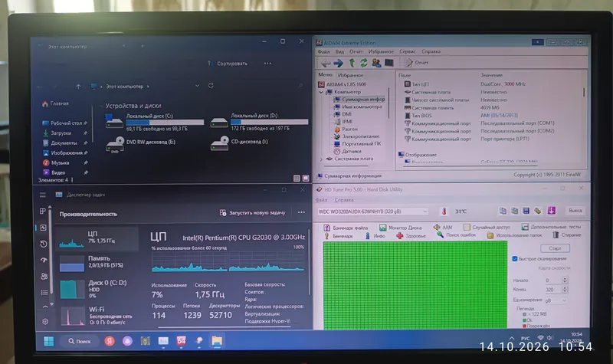
Task: Go back using AIDA64 back arrow
Action: pyautogui.click(x=325, y=63)
